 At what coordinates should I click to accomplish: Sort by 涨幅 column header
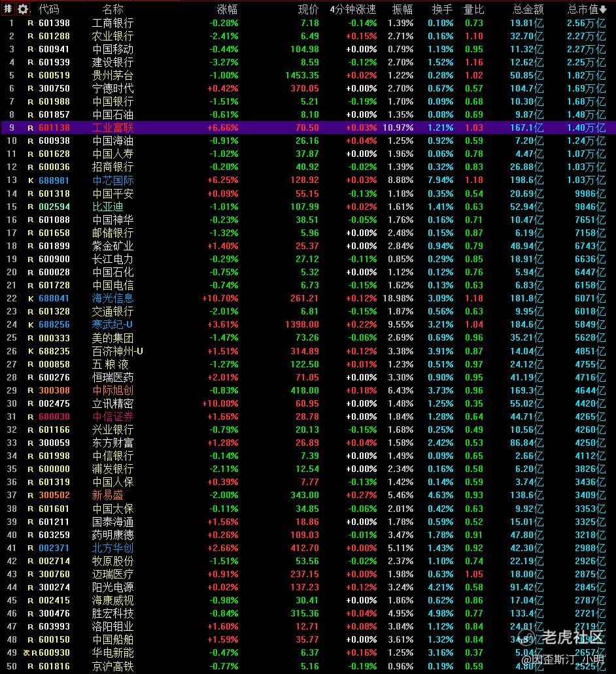227,9
